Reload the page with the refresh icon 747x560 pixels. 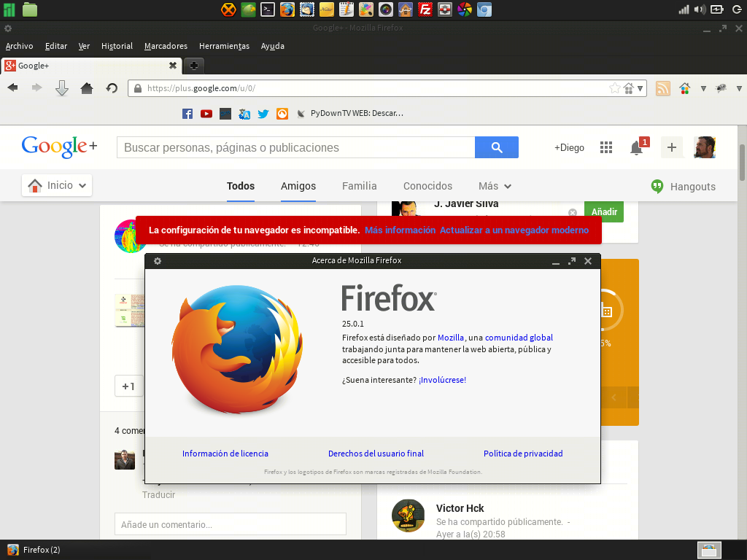[112, 88]
